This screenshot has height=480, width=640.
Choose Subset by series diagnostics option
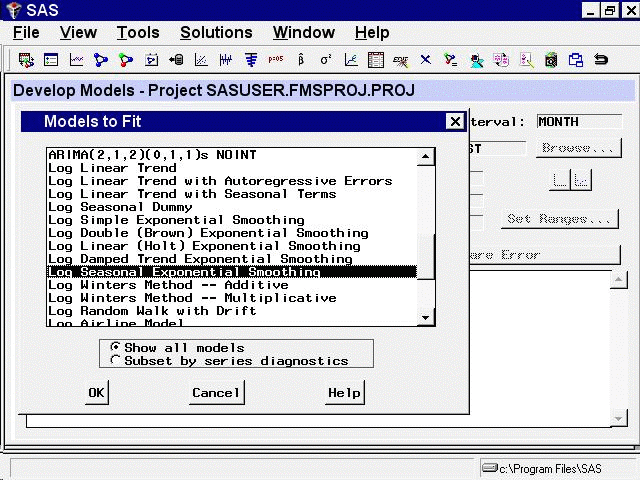click(117, 361)
